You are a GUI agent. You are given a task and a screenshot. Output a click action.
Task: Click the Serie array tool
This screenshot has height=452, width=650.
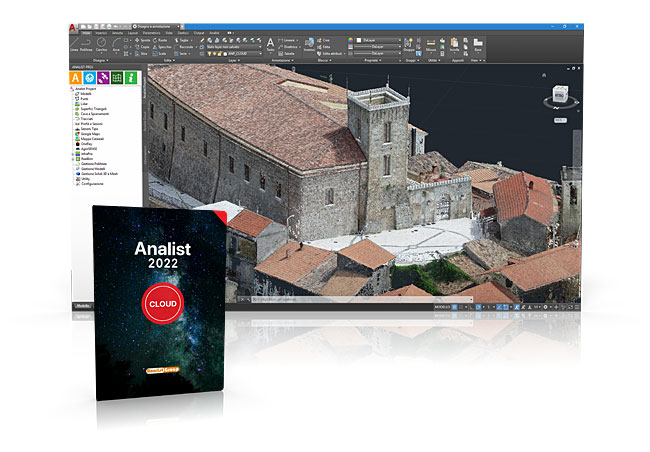181,53
